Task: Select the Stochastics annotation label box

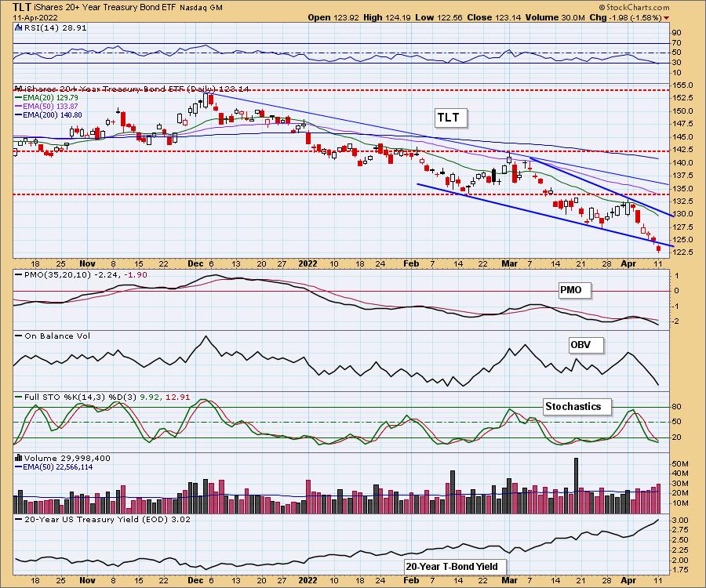Action: (x=577, y=407)
